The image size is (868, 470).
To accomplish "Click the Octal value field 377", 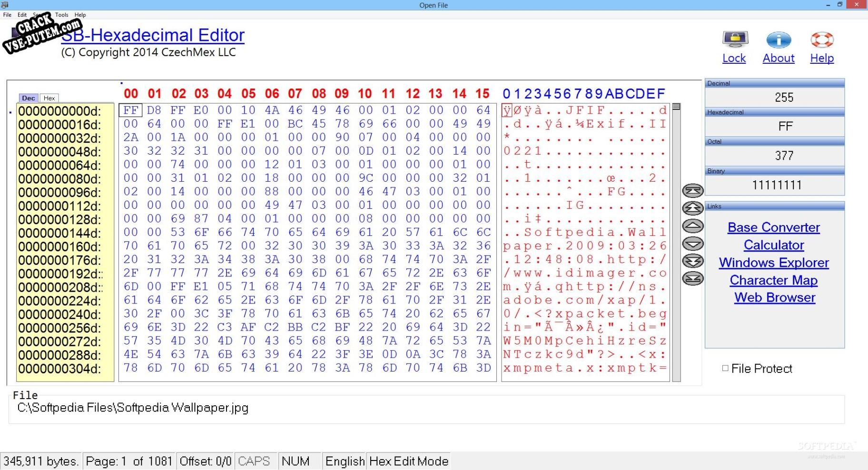I will 775,156.
